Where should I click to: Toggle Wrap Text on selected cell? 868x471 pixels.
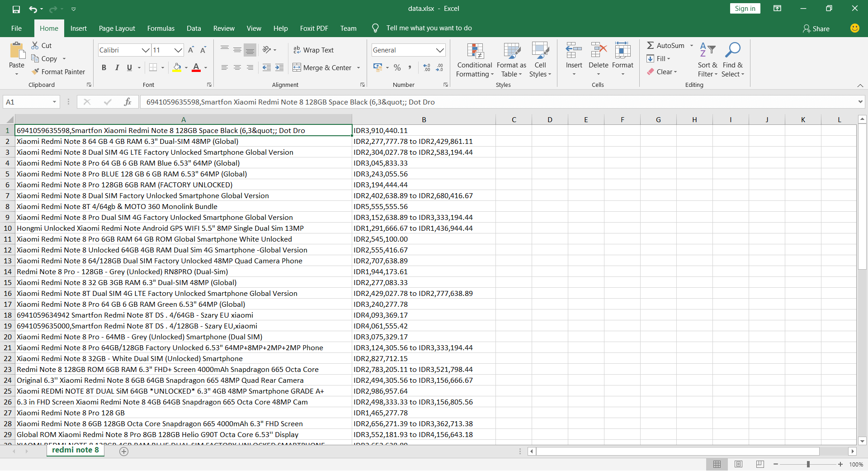tap(313, 50)
